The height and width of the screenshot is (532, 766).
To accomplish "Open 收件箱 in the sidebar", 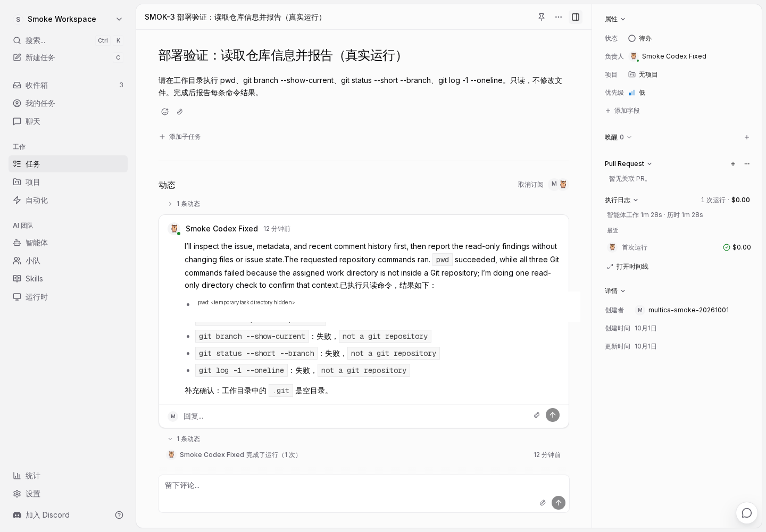I will tap(68, 85).
